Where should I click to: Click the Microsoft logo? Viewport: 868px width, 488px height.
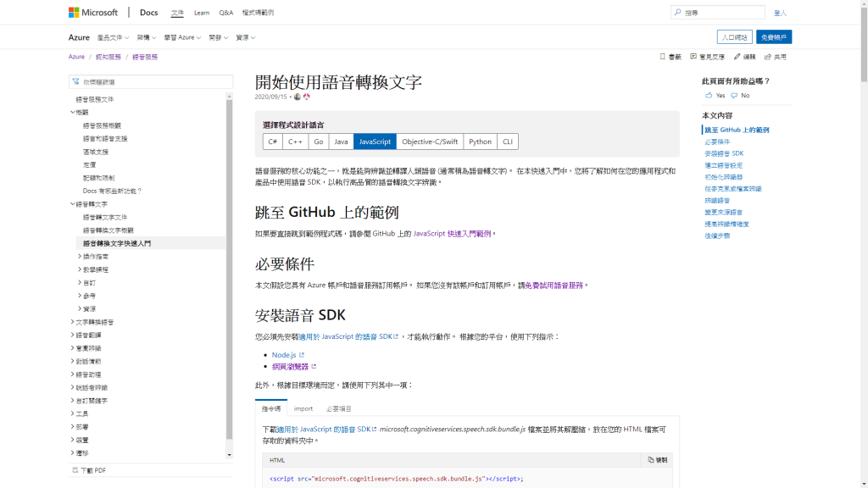pos(93,12)
